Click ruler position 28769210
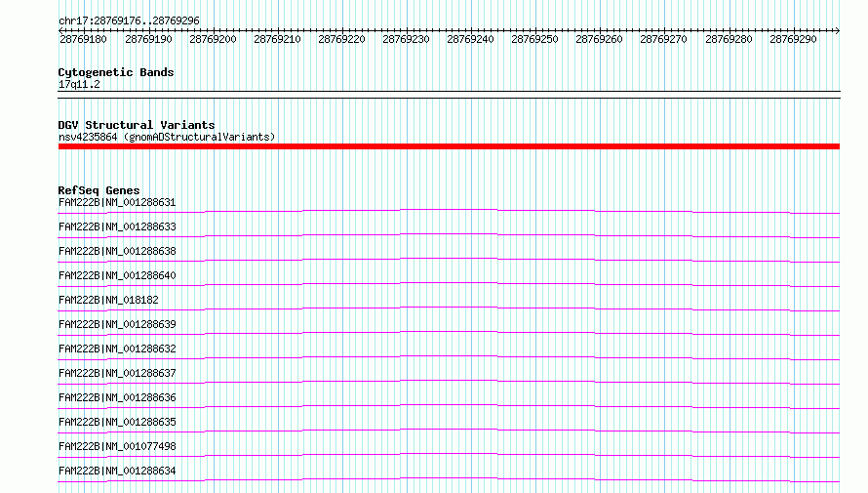Image resolution: width=868 pixels, height=493 pixels. (277, 39)
